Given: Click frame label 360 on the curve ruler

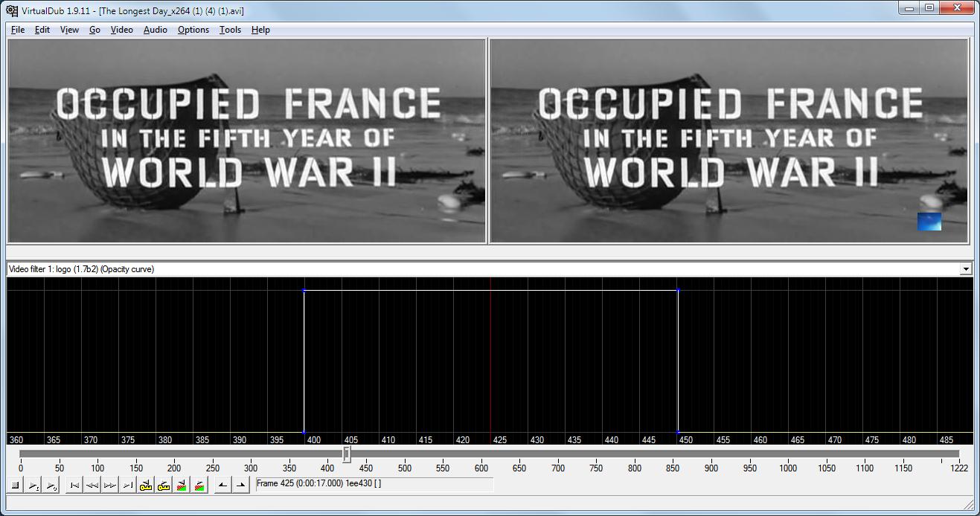Looking at the screenshot, I should tap(16, 440).
